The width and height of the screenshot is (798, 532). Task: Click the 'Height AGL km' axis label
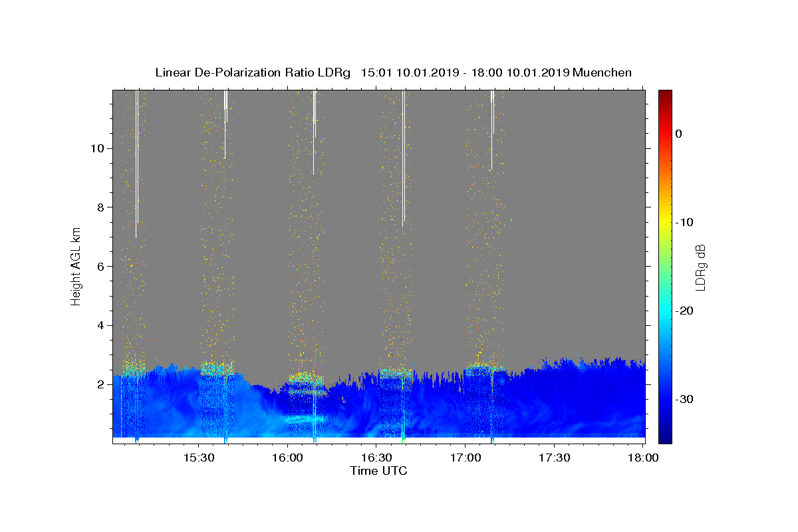click(x=76, y=265)
